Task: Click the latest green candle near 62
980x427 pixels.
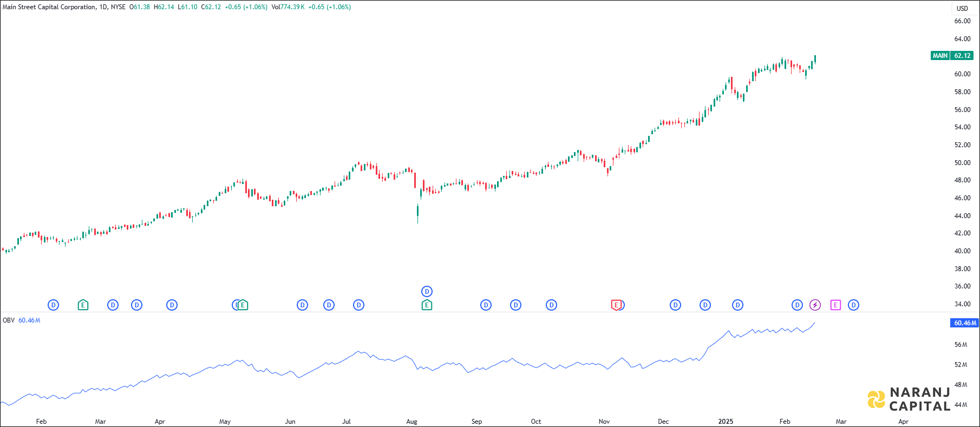Action: pos(815,59)
